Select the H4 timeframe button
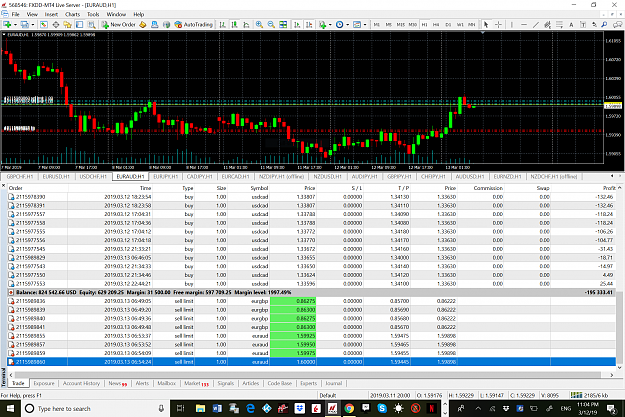Image resolution: width=625 pixels, height=417 pixels. [436, 25]
